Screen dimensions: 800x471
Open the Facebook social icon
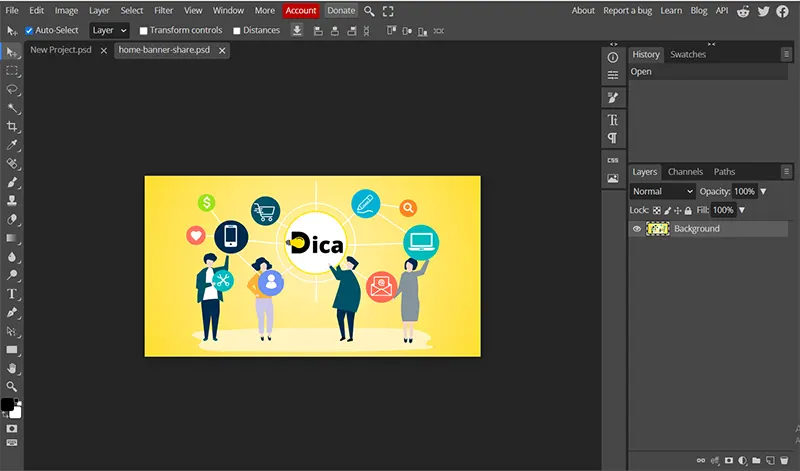click(782, 11)
